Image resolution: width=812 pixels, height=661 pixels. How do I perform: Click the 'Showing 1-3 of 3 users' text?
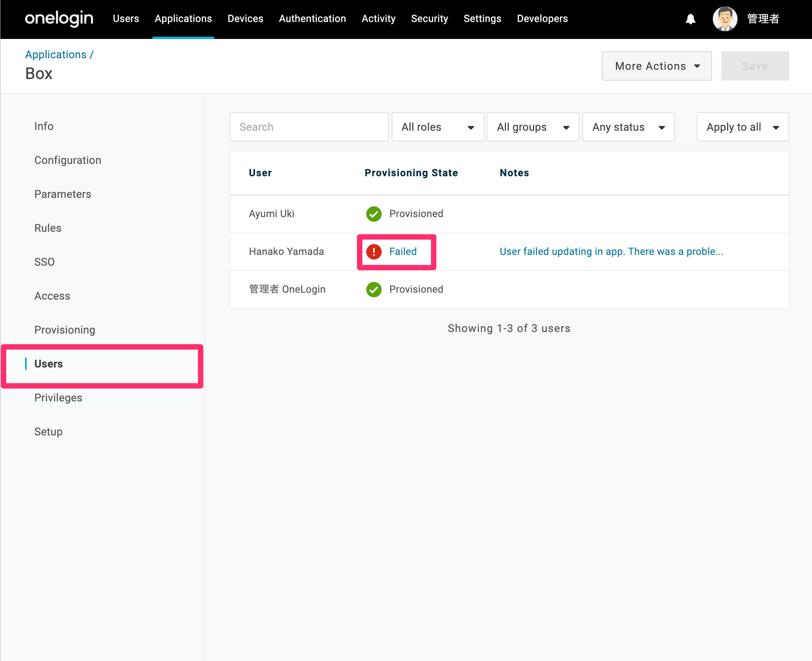click(x=509, y=328)
